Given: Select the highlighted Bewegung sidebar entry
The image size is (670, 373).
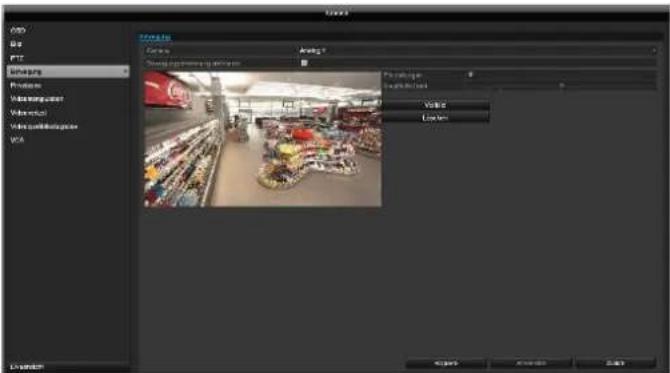Looking at the screenshot, I should [x=68, y=71].
